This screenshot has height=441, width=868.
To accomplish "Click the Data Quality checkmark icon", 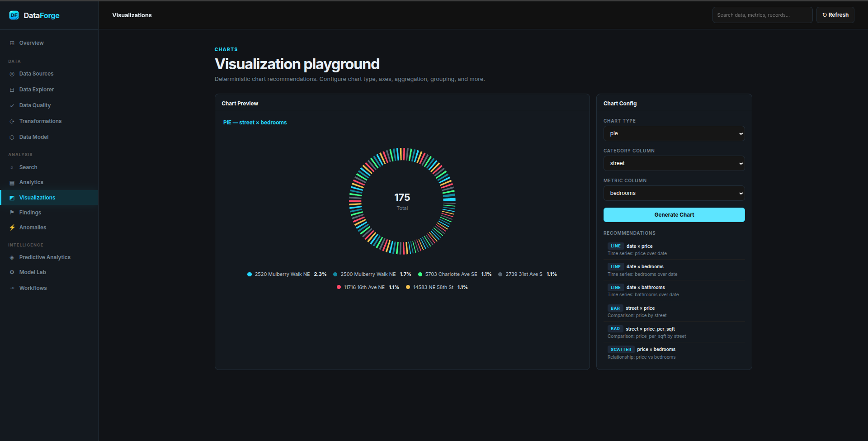I will coord(12,105).
